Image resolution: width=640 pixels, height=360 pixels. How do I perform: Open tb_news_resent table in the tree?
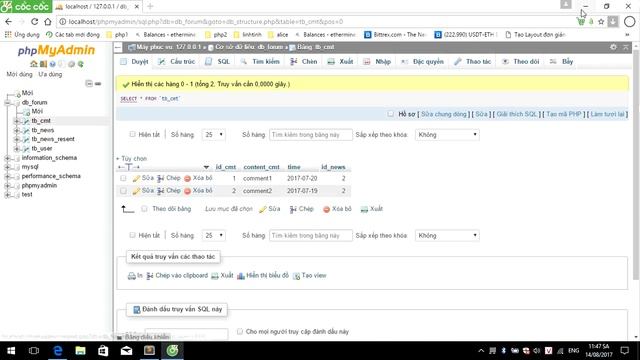pos(53,139)
